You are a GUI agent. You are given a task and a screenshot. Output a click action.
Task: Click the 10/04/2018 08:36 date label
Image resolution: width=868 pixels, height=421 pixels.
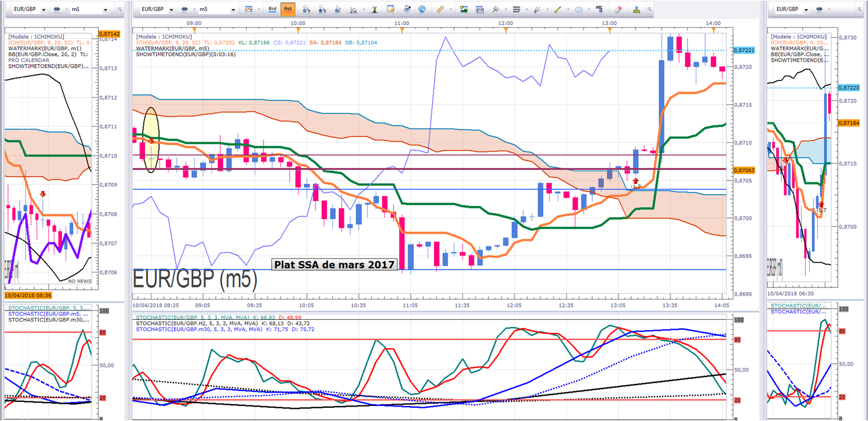click(29, 294)
